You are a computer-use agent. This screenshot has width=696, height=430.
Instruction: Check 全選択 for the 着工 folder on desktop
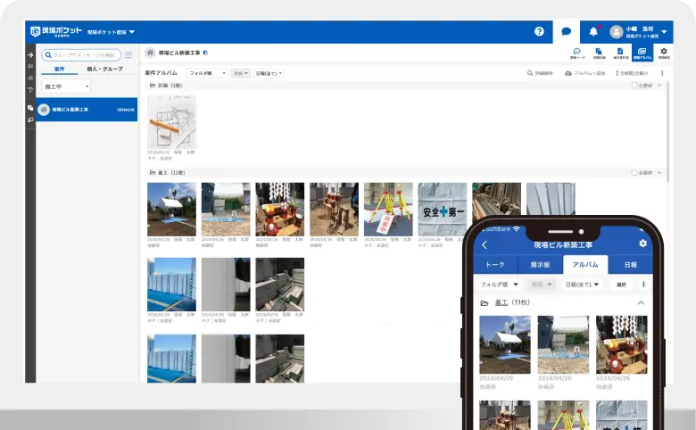point(634,173)
